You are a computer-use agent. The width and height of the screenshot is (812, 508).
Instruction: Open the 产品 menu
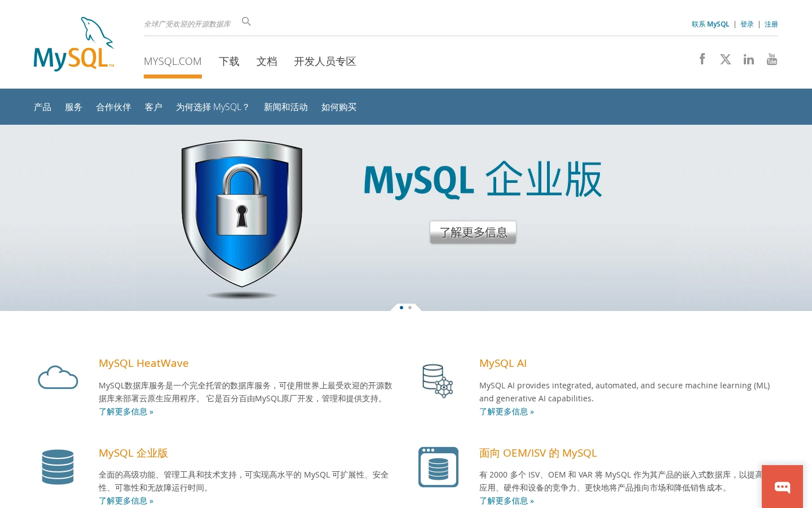[x=42, y=107]
